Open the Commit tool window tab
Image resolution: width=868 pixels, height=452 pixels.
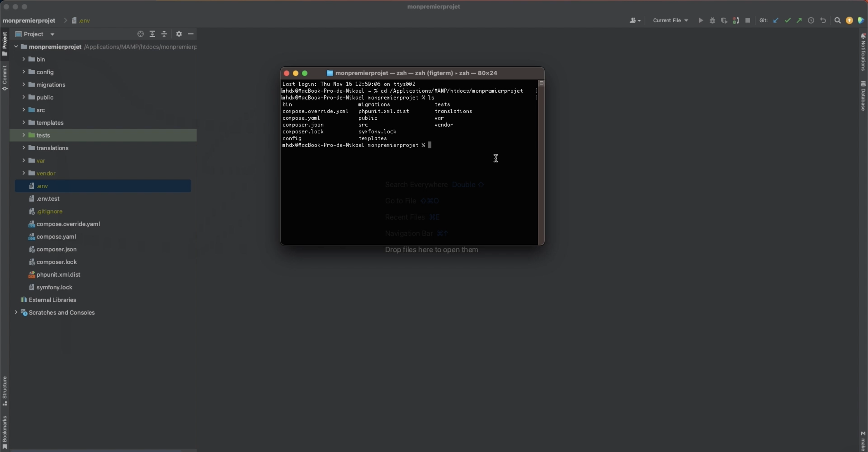coord(5,78)
